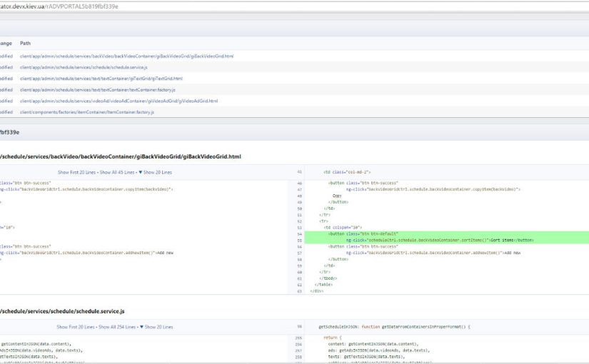Image resolution: width=589 pixels, height=364 pixels.
Task: Expand Show 20 Lines below in giBackVideoGrid diff
Action: [x=155, y=172]
